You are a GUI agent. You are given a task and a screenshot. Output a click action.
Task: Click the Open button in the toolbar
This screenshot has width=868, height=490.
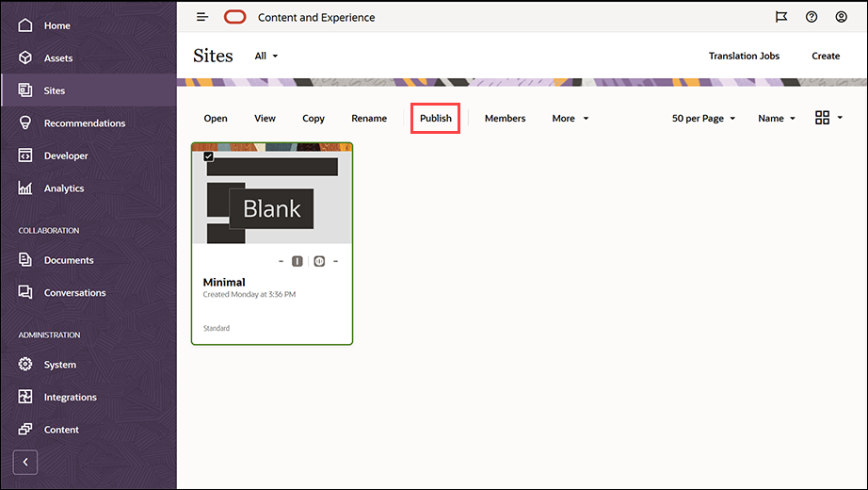(216, 118)
